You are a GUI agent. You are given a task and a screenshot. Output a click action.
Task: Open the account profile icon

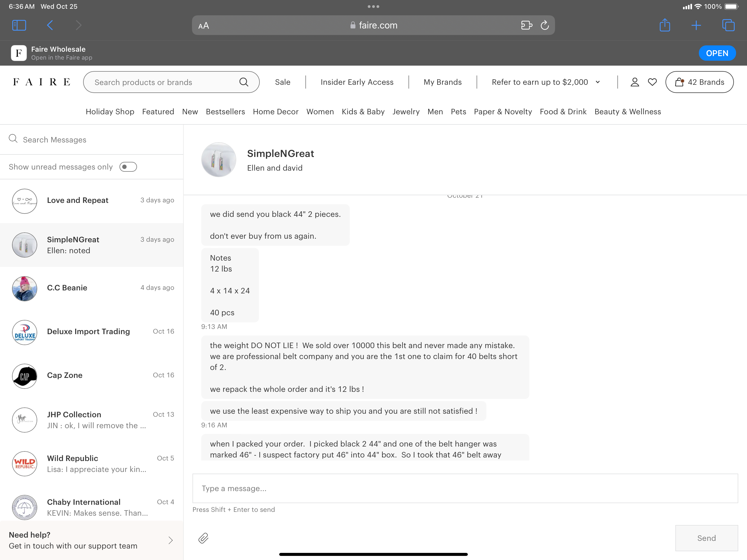tap(635, 82)
